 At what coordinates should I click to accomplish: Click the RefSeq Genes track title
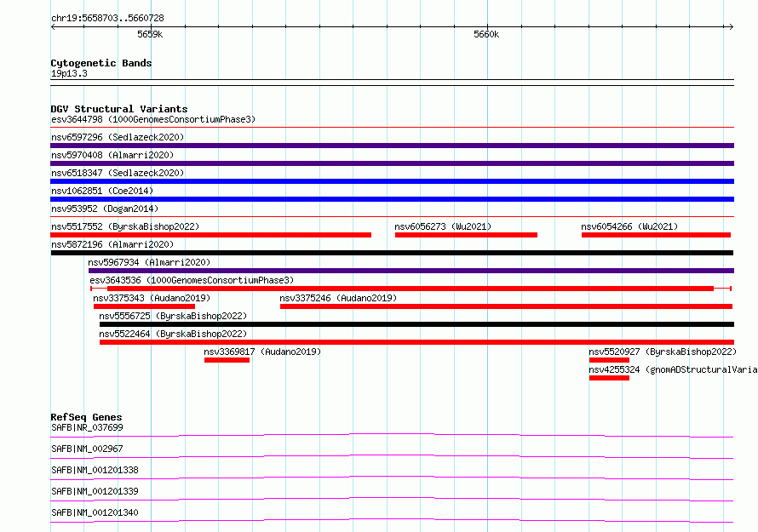pyautogui.click(x=86, y=417)
